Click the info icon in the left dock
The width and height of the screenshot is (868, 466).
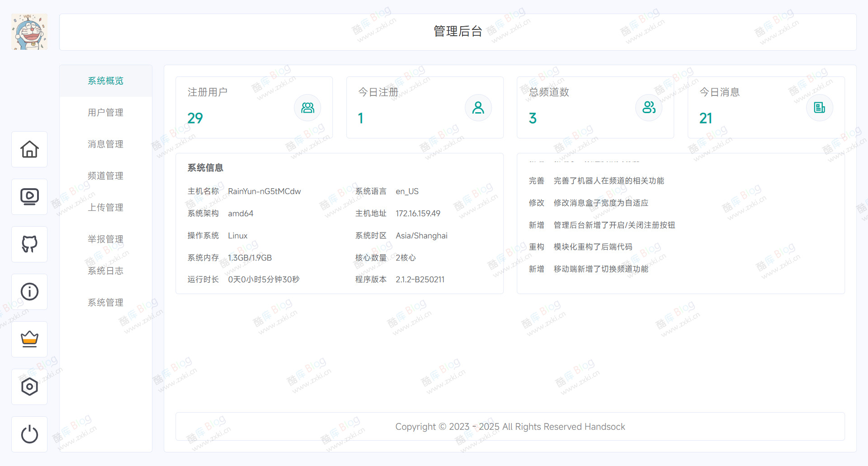click(29, 292)
